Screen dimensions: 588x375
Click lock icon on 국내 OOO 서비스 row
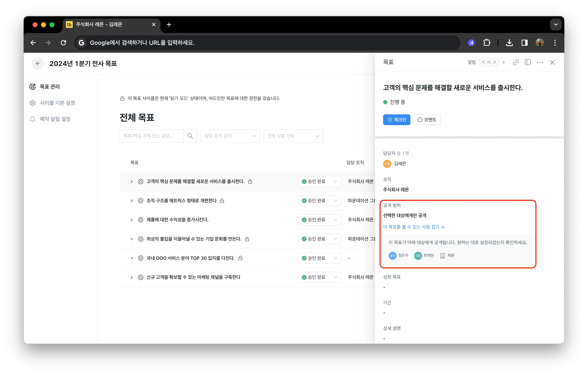pyautogui.click(x=240, y=258)
